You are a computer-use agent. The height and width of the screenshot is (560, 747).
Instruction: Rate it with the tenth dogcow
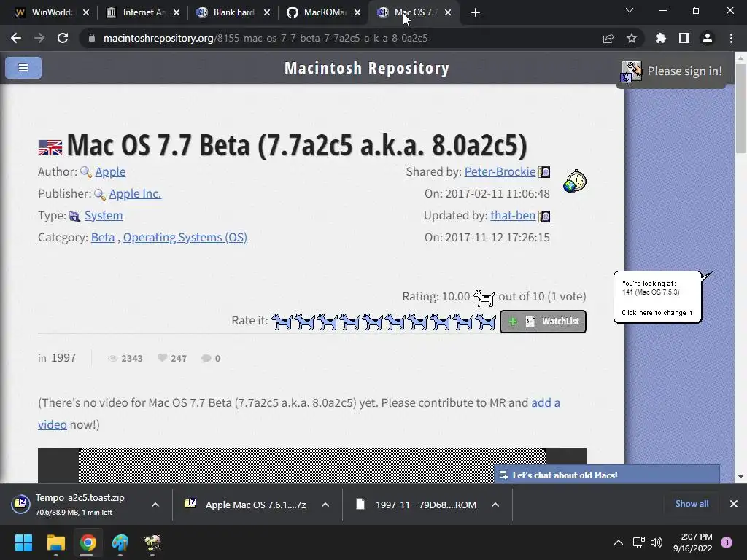coord(485,322)
